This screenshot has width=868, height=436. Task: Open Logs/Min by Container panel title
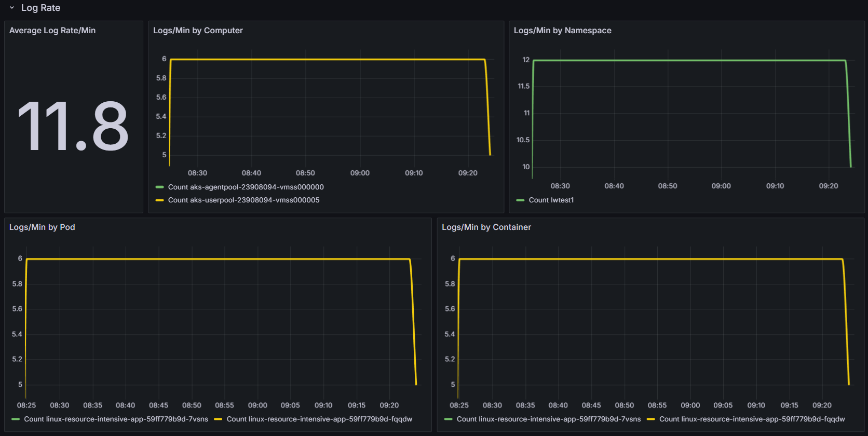486,227
